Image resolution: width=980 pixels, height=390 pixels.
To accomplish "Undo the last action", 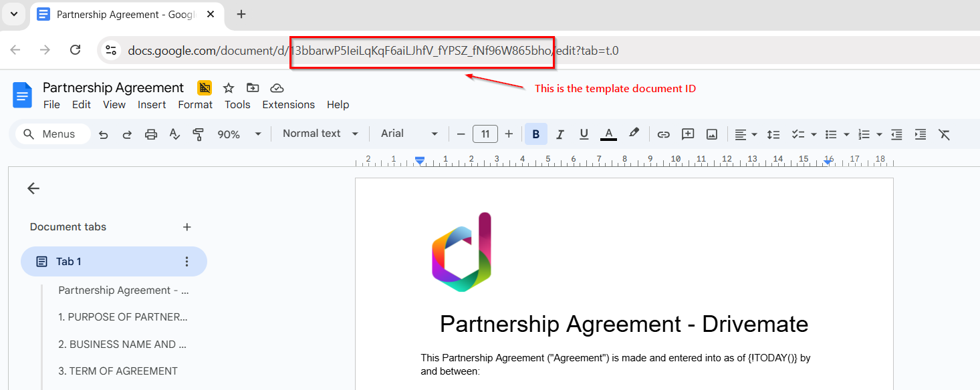I will 103,134.
